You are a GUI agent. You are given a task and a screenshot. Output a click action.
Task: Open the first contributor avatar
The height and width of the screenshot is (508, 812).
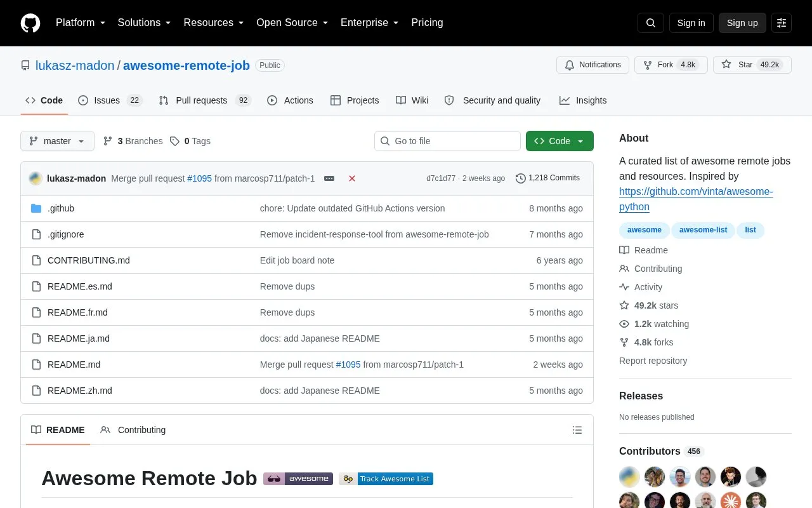(x=629, y=477)
